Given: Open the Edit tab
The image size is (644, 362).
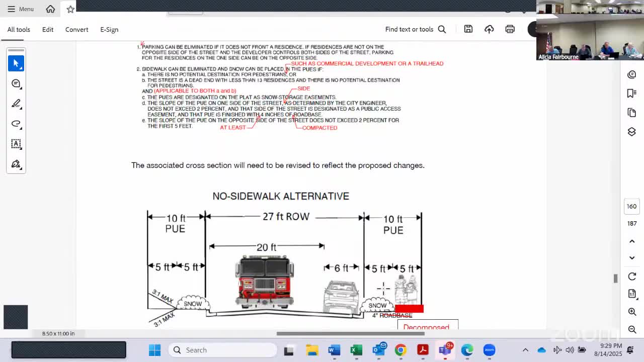Looking at the screenshot, I should [48, 30].
